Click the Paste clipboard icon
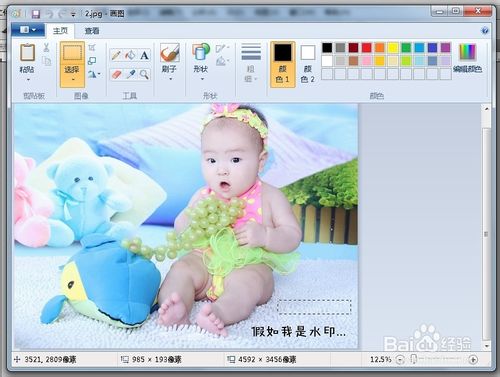 pyautogui.click(x=27, y=52)
